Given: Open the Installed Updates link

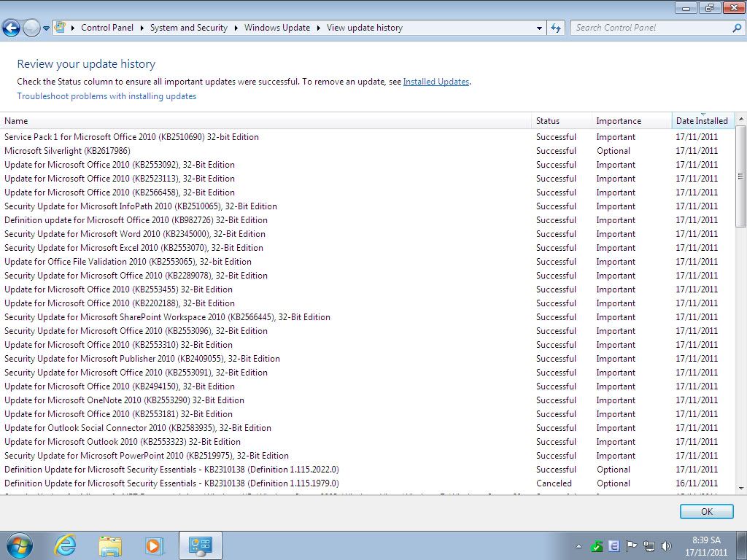Looking at the screenshot, I should 436,82.
